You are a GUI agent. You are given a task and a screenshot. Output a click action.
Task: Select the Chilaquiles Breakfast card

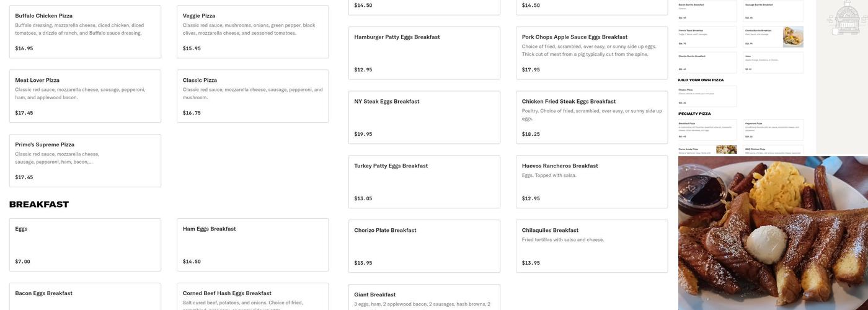[x=591, y=246]
